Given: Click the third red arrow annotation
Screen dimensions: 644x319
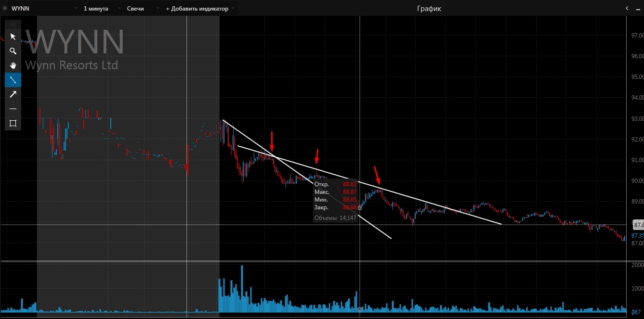Looking at the screenshot, I should tap(377, 175).
